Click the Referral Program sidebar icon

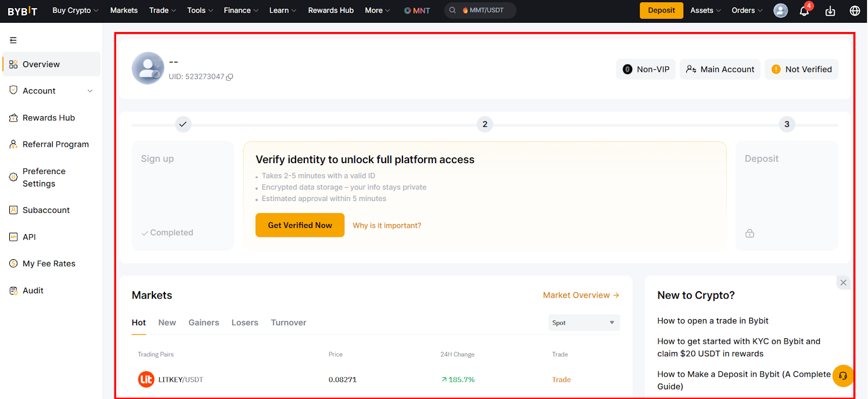click(x=14, y=144)
